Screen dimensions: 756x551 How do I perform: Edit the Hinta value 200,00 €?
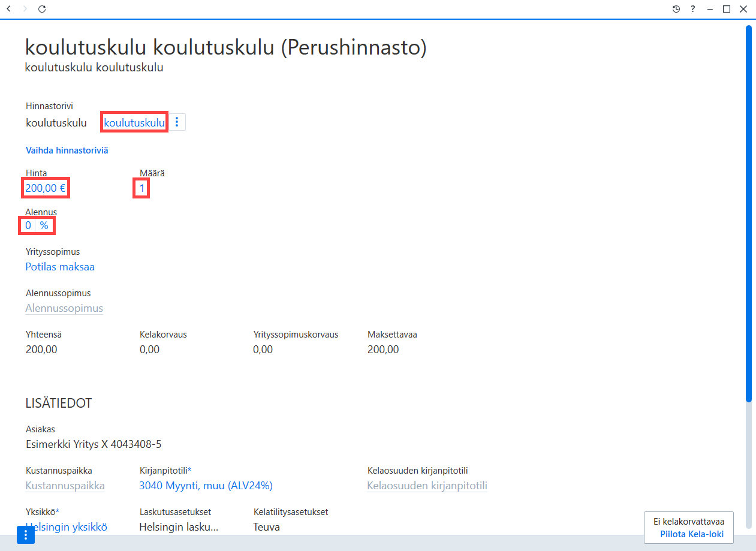click(x=46, y=188)
